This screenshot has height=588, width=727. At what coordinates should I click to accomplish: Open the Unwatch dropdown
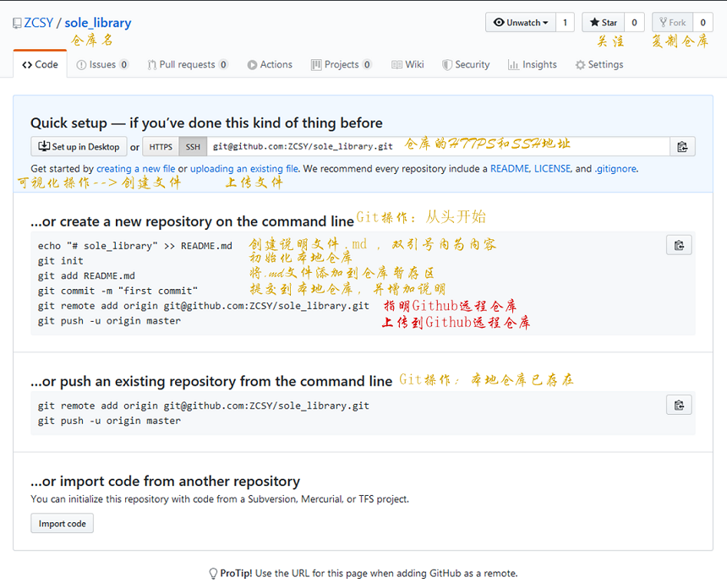tap(520, 22)
